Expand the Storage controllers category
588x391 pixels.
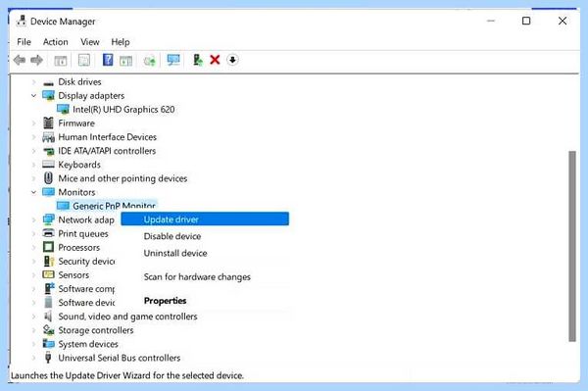click(x=33, y=330)
